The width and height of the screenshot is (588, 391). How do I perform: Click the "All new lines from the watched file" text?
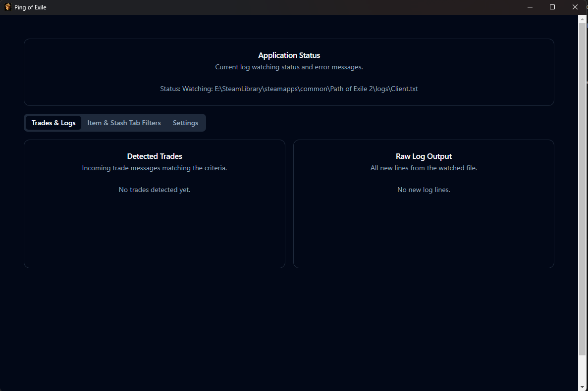[x=424, y=168]
